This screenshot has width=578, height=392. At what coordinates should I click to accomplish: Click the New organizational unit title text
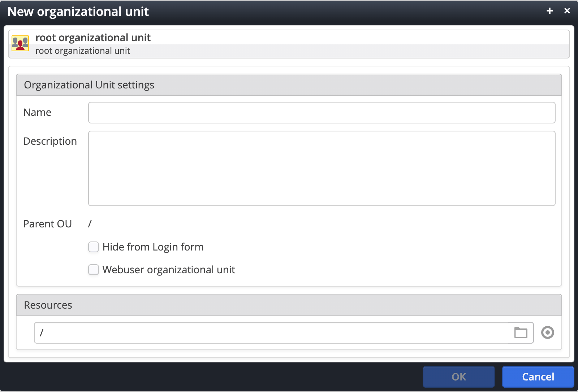coord(79,11)
